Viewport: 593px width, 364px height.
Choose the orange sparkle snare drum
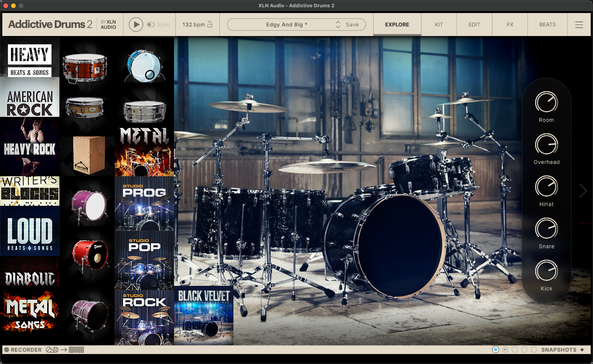tap(85, 68)
